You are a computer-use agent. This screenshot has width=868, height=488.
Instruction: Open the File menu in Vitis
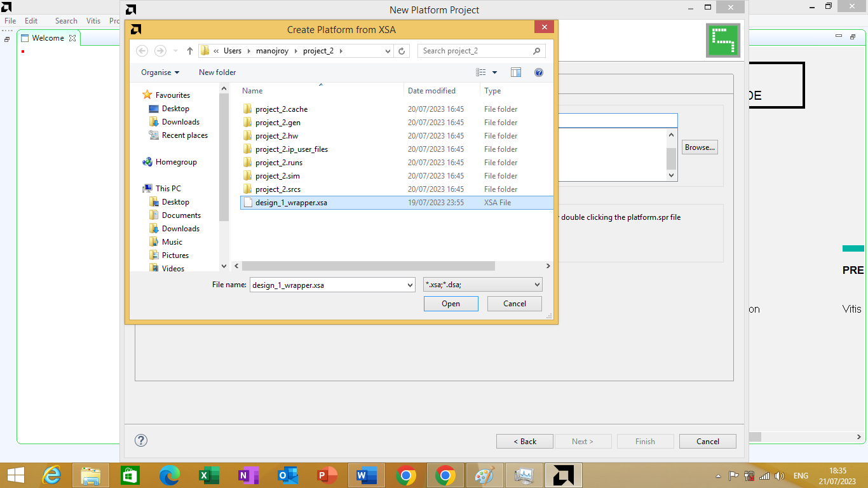[11, 21]
